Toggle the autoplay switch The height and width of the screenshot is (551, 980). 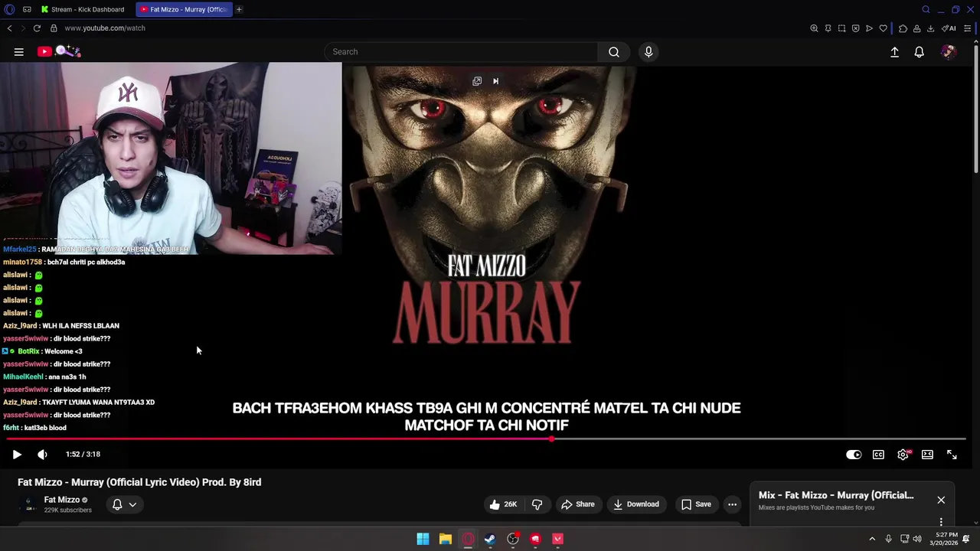854,455
